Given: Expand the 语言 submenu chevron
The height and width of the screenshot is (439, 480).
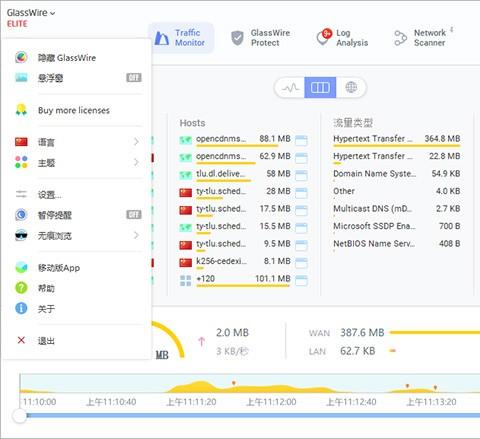Looking at the screenshot, I should [x=136, y=142].
